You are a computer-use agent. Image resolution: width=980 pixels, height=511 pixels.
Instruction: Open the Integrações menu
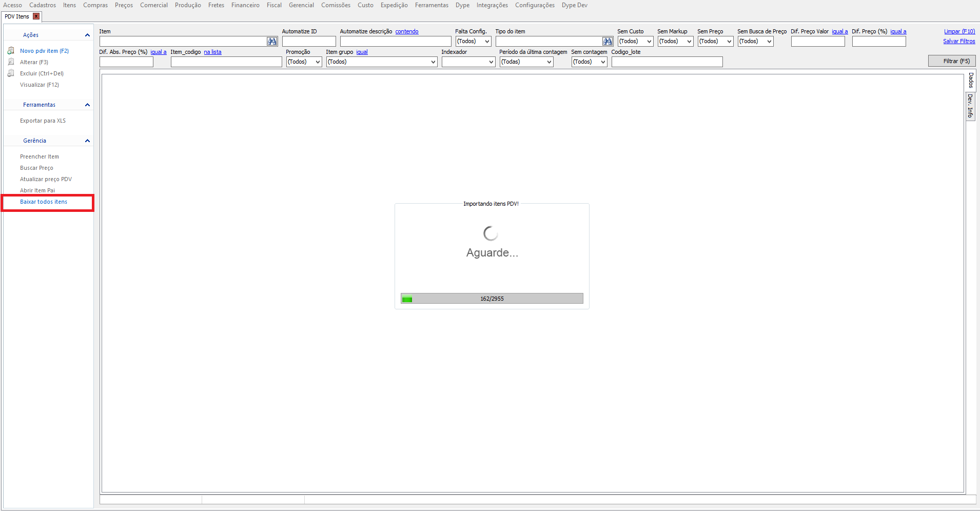click(492, 5)
